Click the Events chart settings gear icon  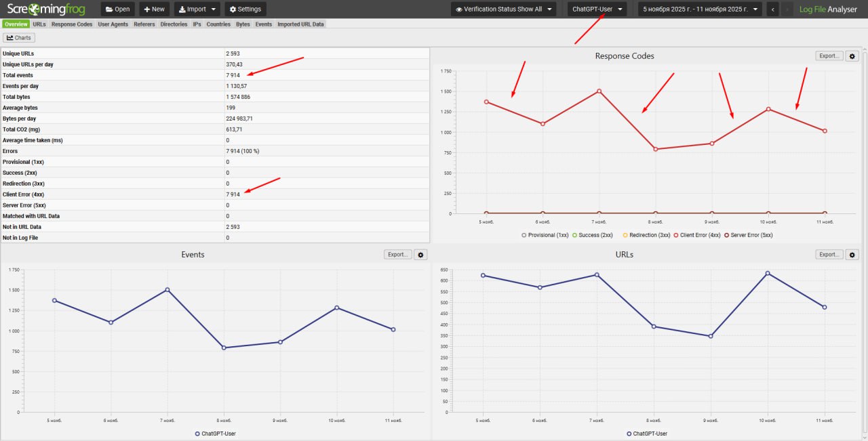coord(421,255)
